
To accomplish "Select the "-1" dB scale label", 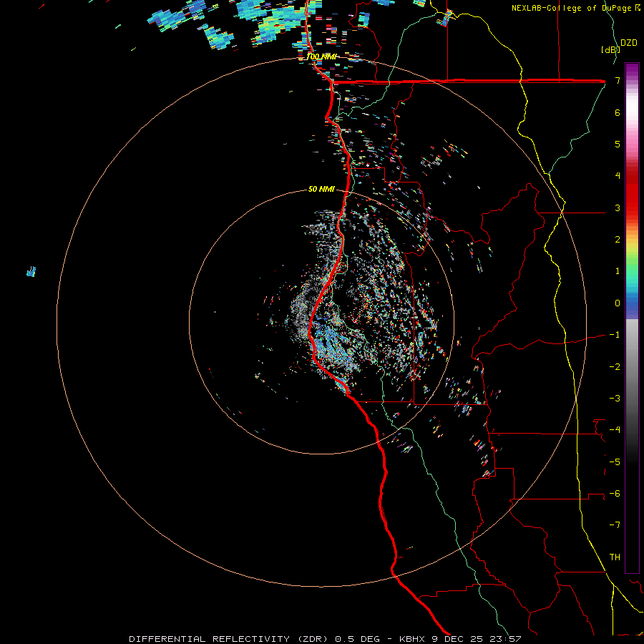I will 615,335.
